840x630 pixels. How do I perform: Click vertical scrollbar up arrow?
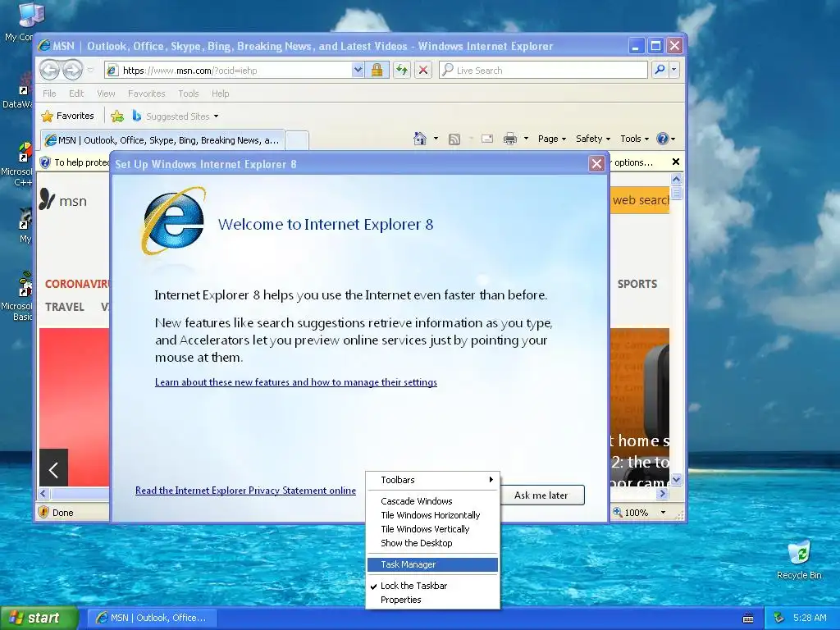[676, 179]
